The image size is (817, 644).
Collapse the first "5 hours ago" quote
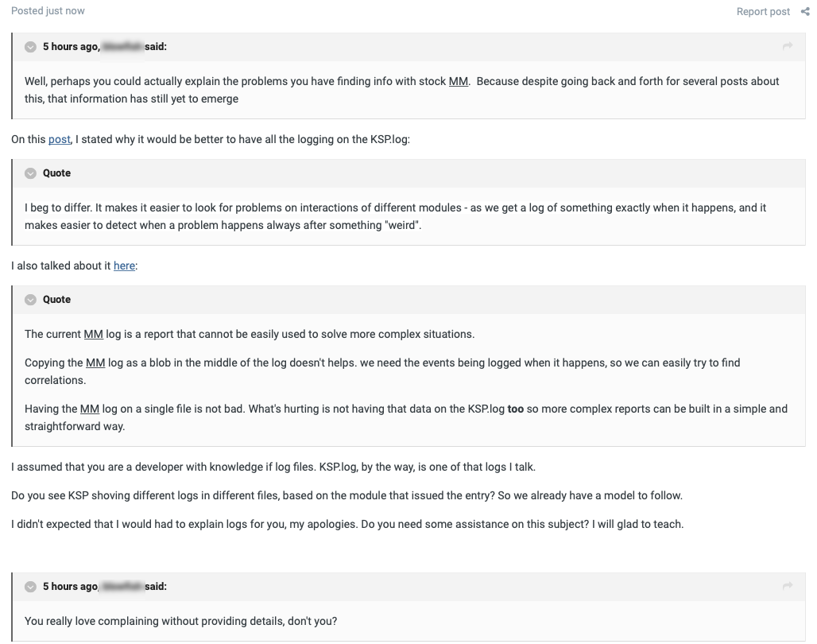(31, 47)
